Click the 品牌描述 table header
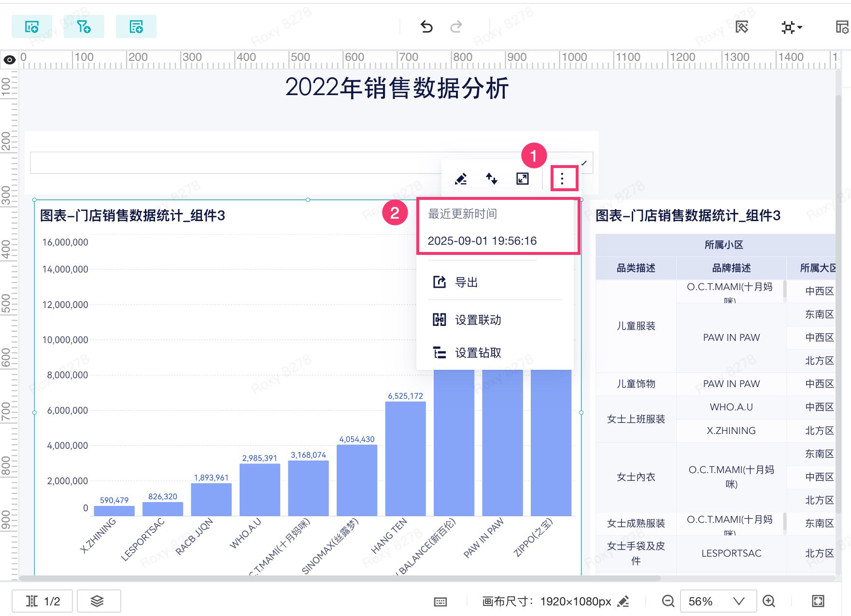The height and width of the screenshot is (616, 851). point(731,268)
